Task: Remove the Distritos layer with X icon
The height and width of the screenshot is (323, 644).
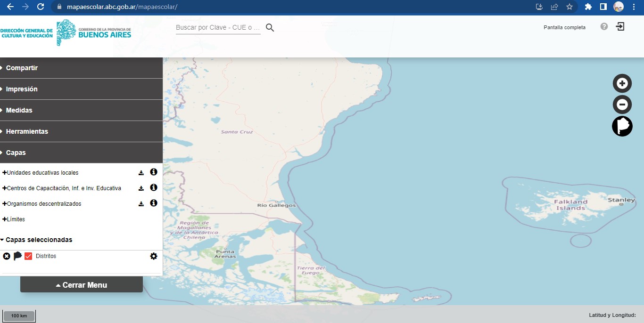Action: coord(7,256)
